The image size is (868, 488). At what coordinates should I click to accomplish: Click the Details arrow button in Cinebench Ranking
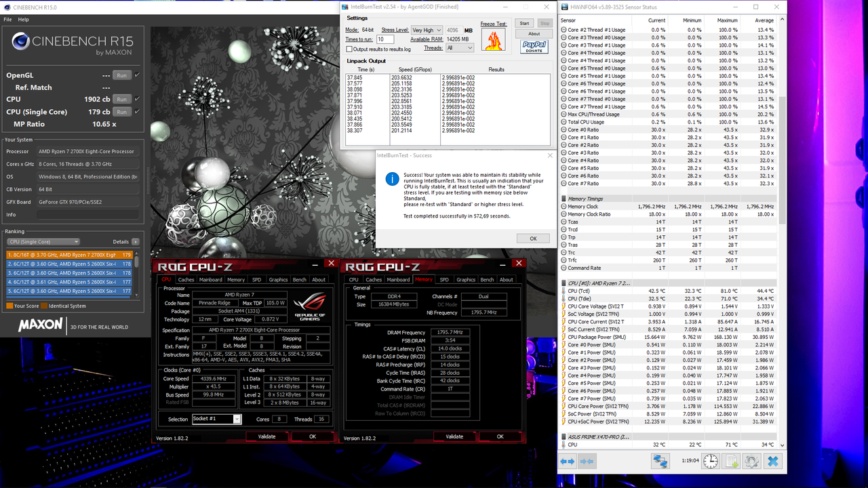click(136, 241)
